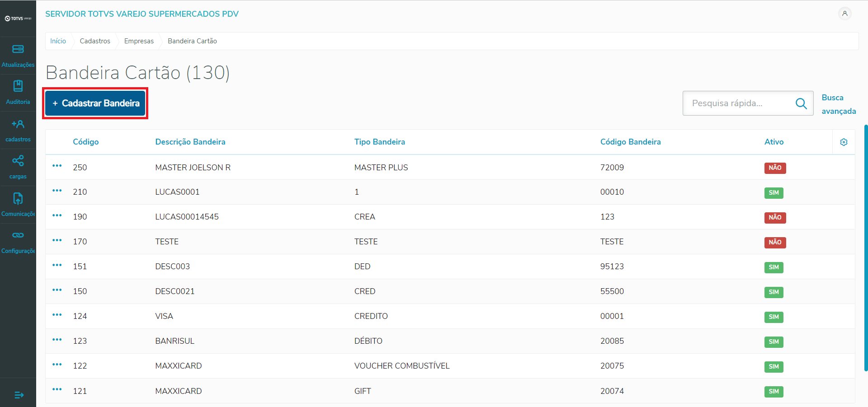Image resolution: width=868 pixels, height=407 pixels.
Task: Open row actions for code 210
Action: point(57,191)
